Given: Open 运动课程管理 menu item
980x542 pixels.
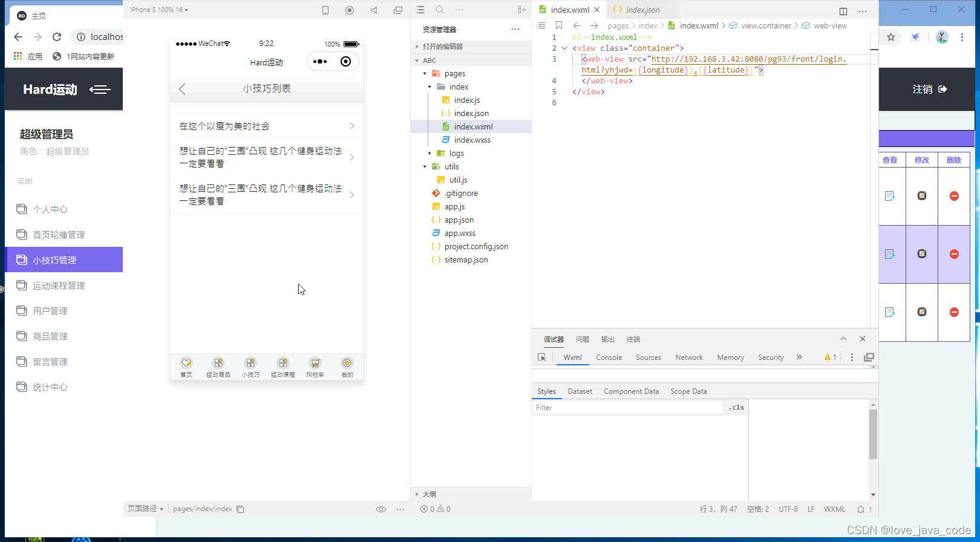Looking at the screenshot, I should coord(58,286).
